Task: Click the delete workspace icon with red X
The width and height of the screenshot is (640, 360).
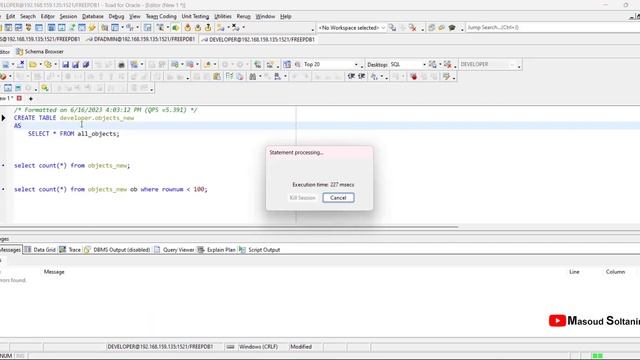Action: click(413, 27)
